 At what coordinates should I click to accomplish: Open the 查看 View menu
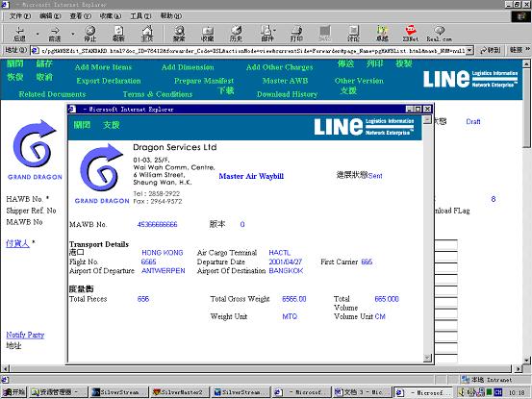[x=81, y=16]
